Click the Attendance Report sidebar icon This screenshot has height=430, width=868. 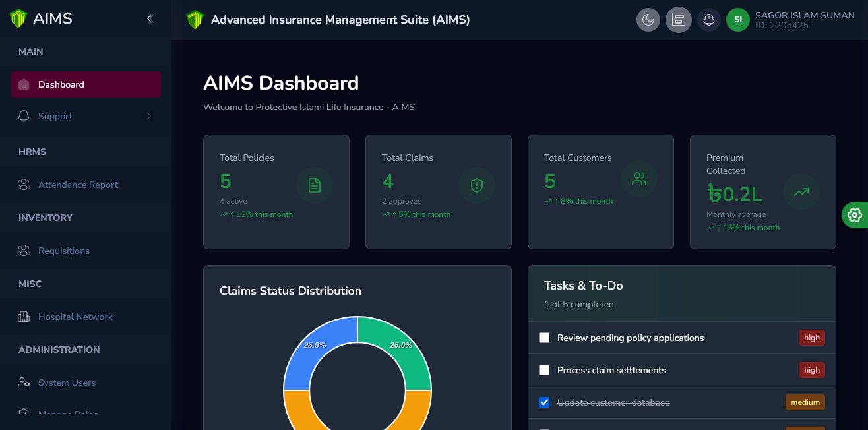pos(24,185)
